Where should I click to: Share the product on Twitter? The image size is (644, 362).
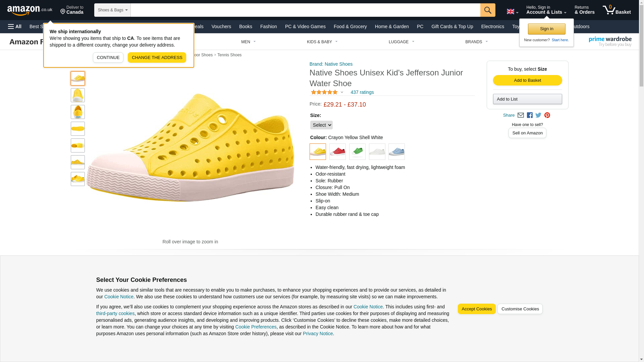click(x=538, y=115)
